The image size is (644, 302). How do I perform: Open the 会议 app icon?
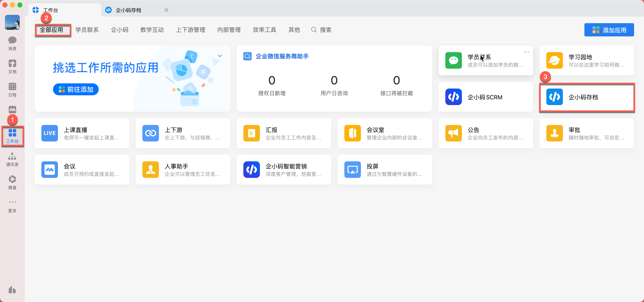tap(49, 170)
